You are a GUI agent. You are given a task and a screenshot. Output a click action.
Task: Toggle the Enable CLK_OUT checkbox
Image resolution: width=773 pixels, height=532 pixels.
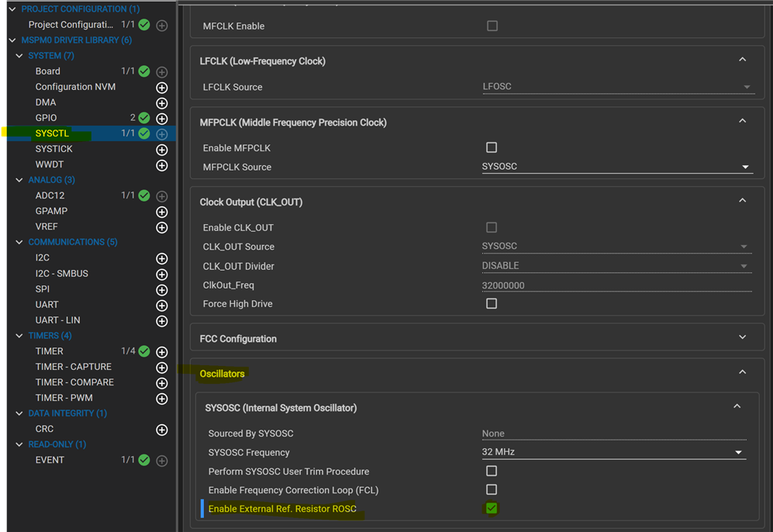point(492,227)
